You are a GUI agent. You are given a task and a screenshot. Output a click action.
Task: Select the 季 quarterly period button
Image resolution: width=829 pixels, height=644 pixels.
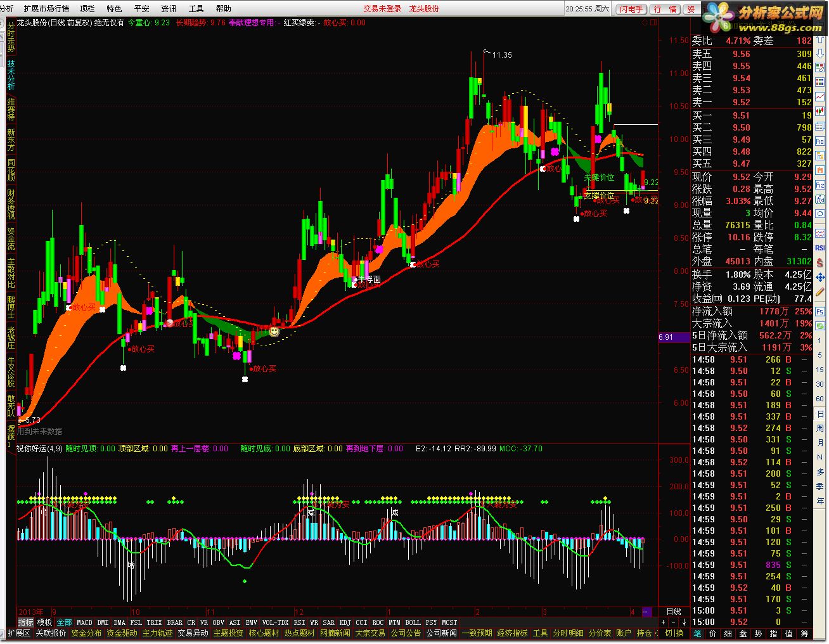(819, 486)
